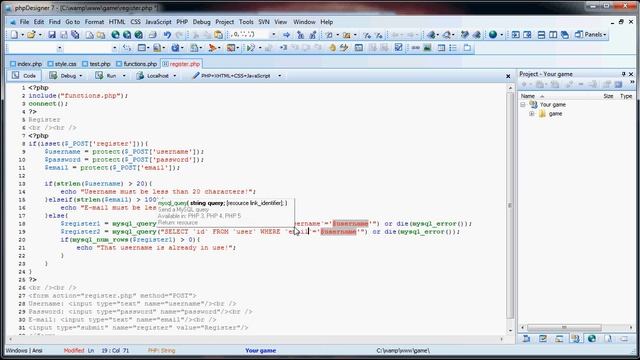Open the JavaScript menu

point(158,22)
